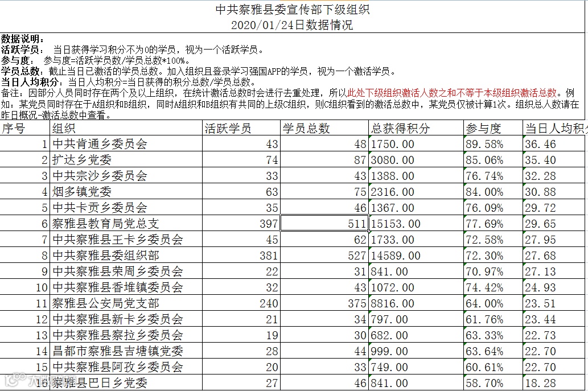Select the cell 中共察雅县荣周乡委员会
Image resolution: width=588 pixels, height=391 pixels.
(x=126, y=271)
